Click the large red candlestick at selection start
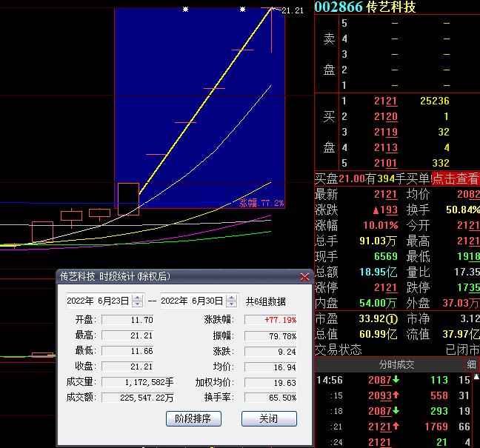Image resolution: width=480 pixels, height=448 pixels. tap(128, 198)
